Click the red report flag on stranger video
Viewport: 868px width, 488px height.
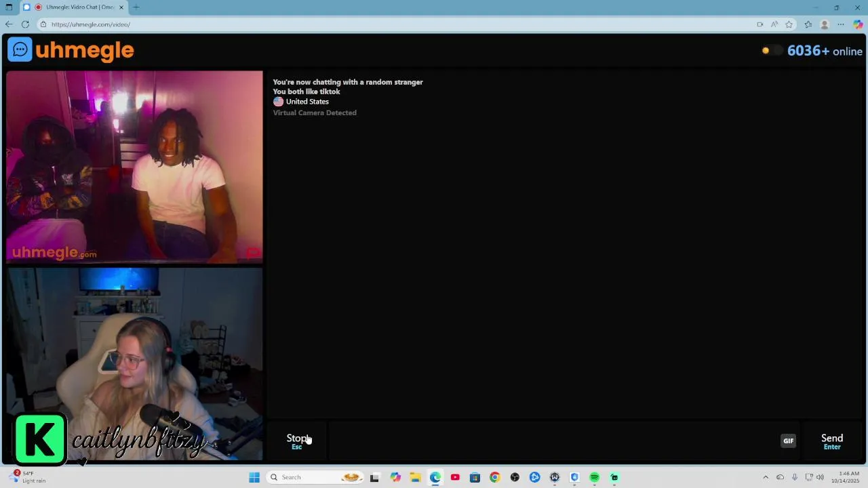click(x=253, y=253)
